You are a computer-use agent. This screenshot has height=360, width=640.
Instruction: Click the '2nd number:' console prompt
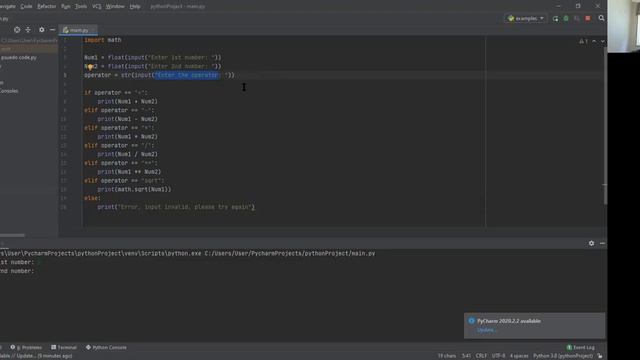(x=17, y=271)
